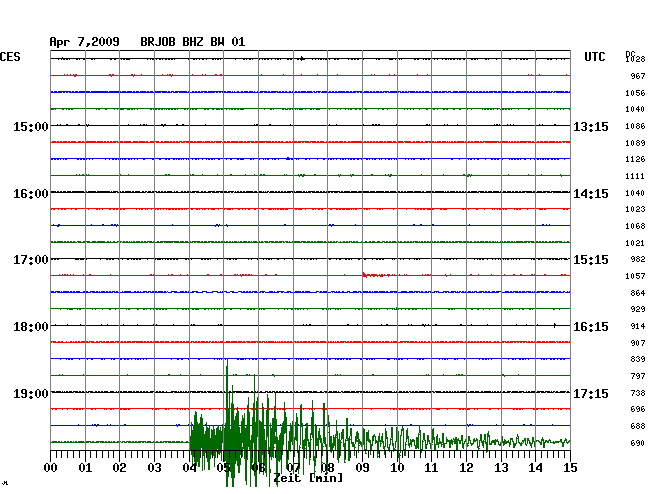Click the DC offset value '696'
The height and width of the screenshot is (494, 650).
(x=638, y=409)
